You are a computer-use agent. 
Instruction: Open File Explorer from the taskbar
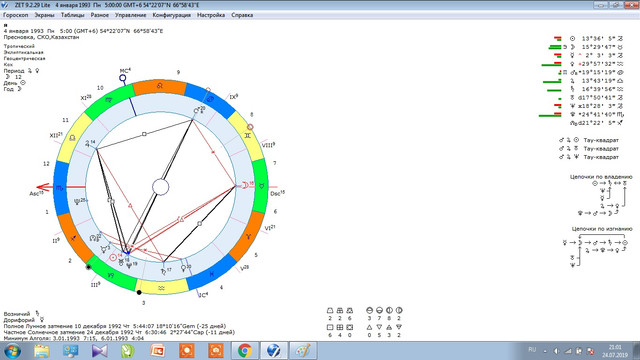click(x=41, y=351)
